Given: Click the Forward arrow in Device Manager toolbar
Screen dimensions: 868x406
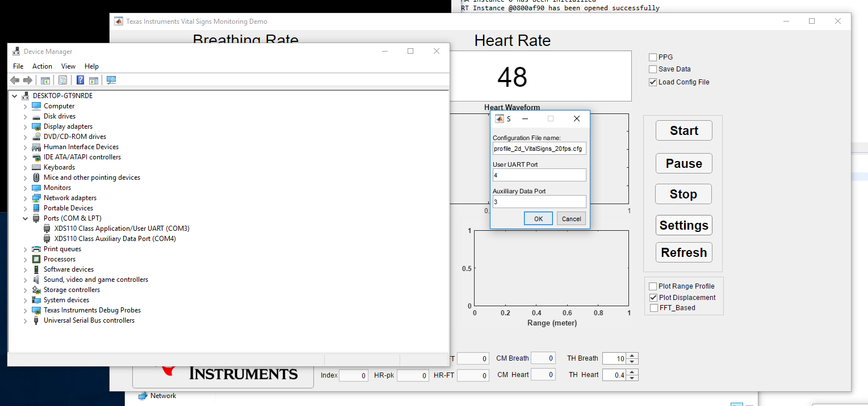Looking at the screenshot, I should click(x=27, y=81).
